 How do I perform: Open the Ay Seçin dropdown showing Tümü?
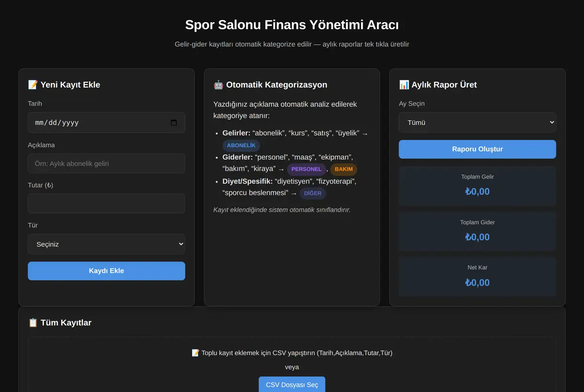[477, 123]
